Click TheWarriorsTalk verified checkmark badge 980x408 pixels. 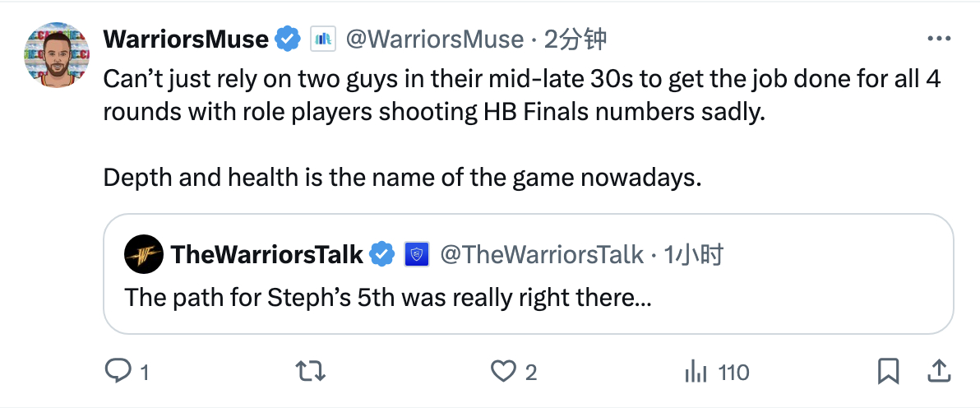[381, 255]
